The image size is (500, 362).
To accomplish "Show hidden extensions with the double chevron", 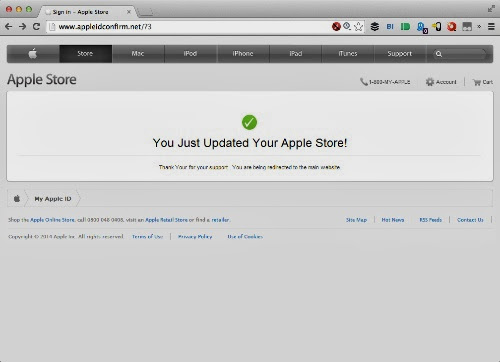I will (x=479, y=26).
